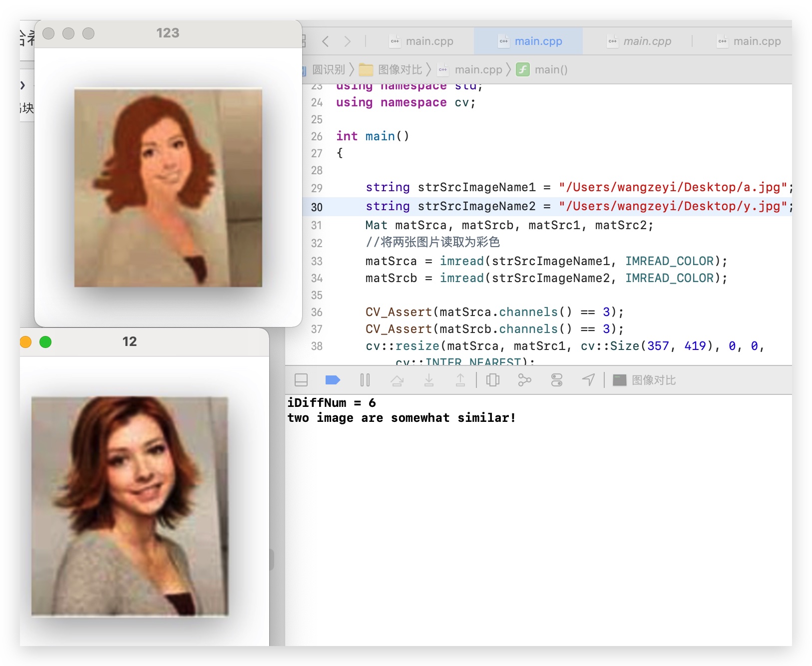
Task: Toggle the blue breakpoints flag
Action: click(x=332, y=380)
